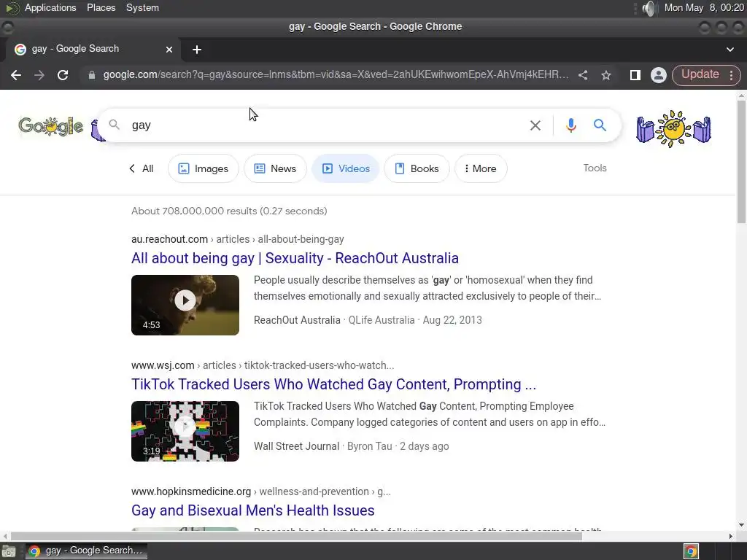Viewport: 747px width, 560px height.
Task: Open TikTok Tracked Users WSJ link
Action: (x=333, y=384)
